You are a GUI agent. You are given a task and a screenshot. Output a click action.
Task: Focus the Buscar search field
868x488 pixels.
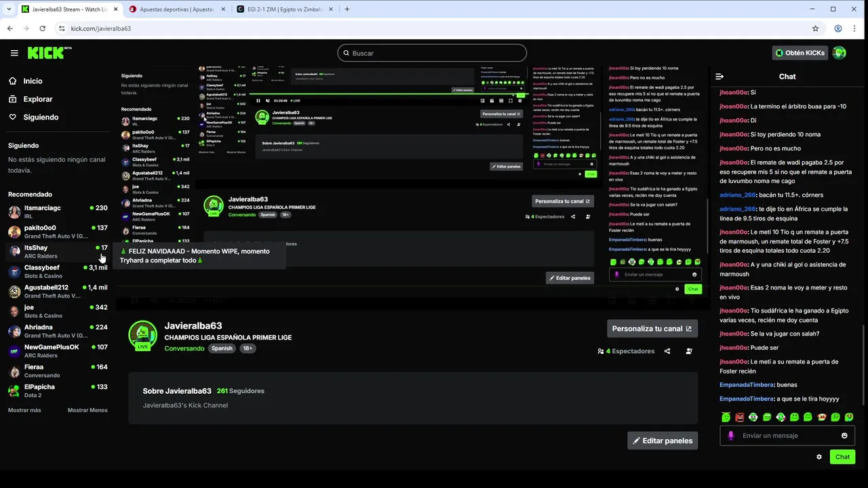click(432, 53)
